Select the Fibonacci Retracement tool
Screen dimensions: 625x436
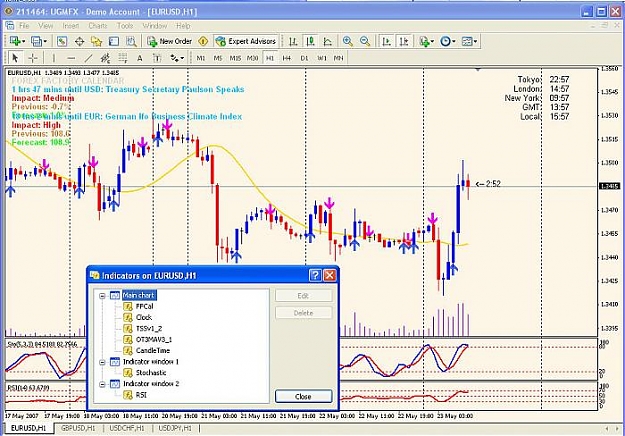pos(122,58)
